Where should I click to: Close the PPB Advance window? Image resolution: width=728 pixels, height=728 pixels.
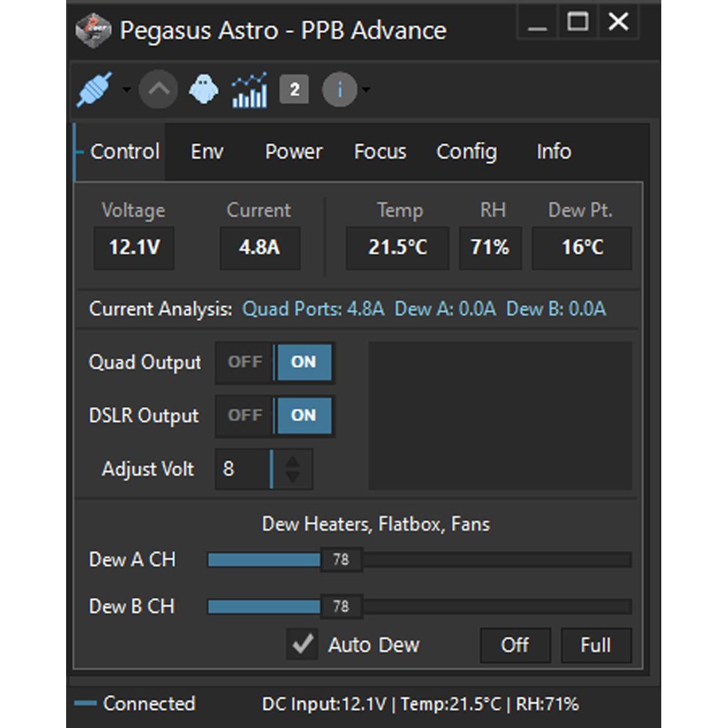tap(618, 22)
